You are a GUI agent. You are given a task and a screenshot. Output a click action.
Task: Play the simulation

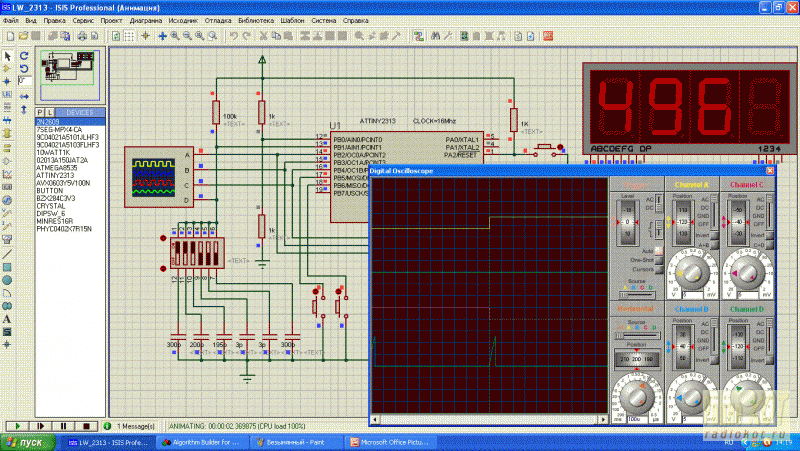tap(17, 426)
